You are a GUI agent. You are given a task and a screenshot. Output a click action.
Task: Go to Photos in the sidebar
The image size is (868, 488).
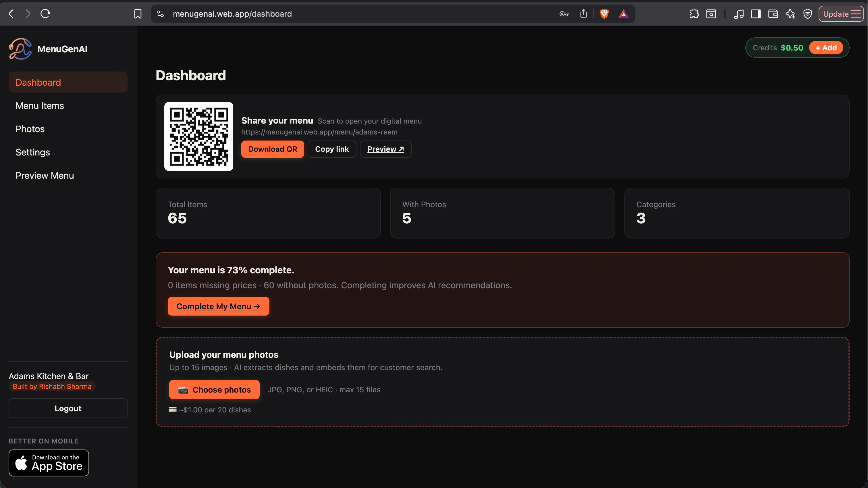68,129
